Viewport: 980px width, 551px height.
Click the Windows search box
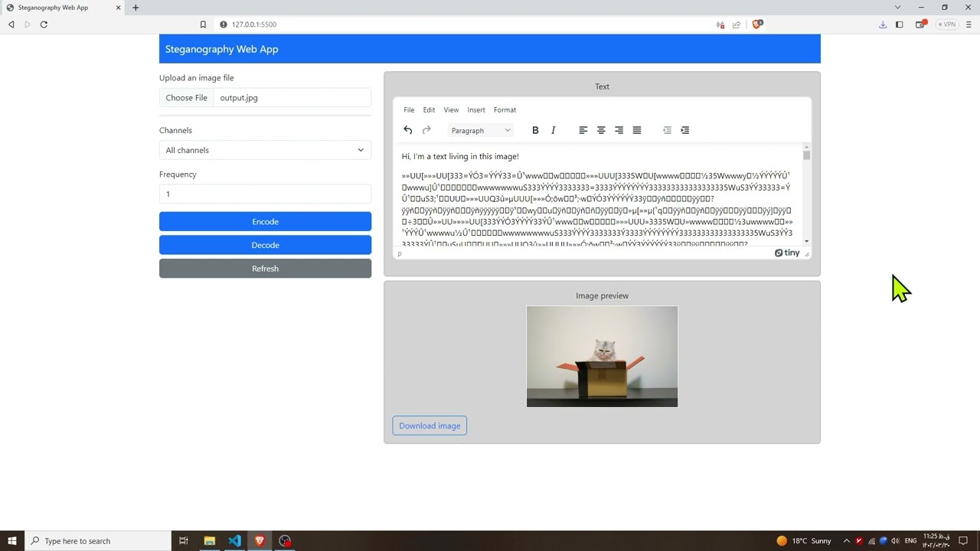pos(98,541)
